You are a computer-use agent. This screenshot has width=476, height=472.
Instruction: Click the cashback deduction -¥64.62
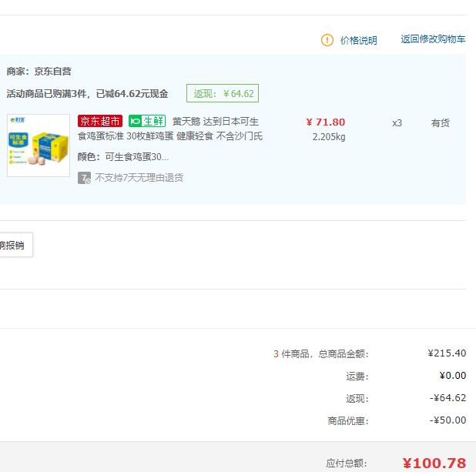coord(448,397)
